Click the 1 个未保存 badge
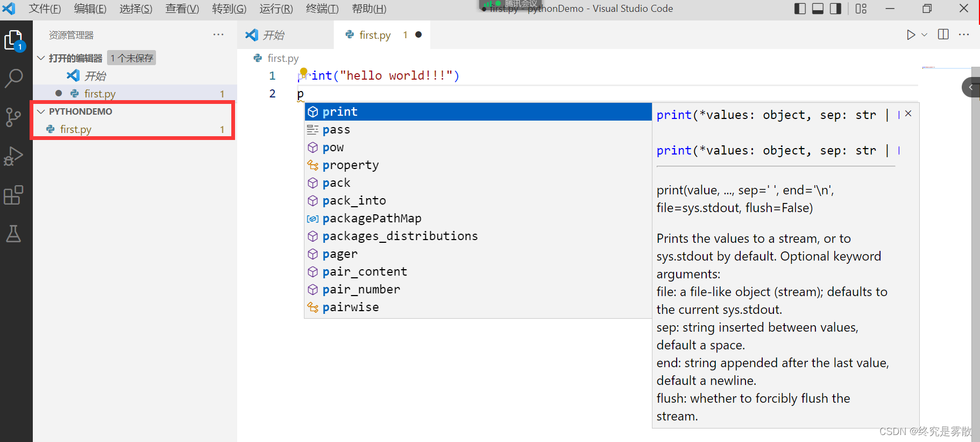This screenshot has height=442, width=980. (x=132, y=58)
